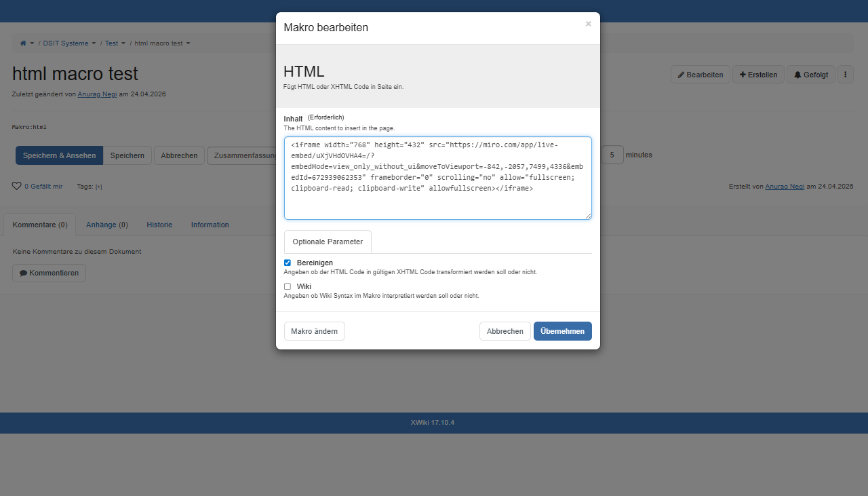This screenshot has height=496, width=868.
Task: Add a tag via the [+] icon
Action: pos(98,187)
